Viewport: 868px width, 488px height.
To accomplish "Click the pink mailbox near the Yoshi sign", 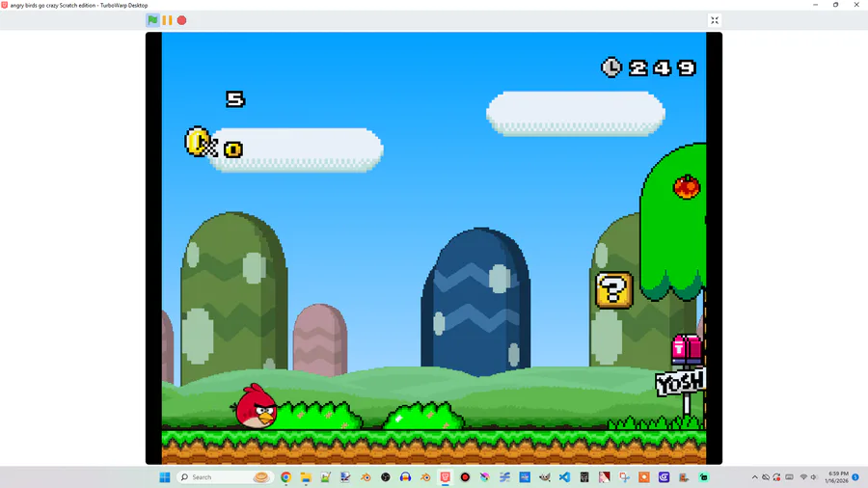I will click(687, 349).
